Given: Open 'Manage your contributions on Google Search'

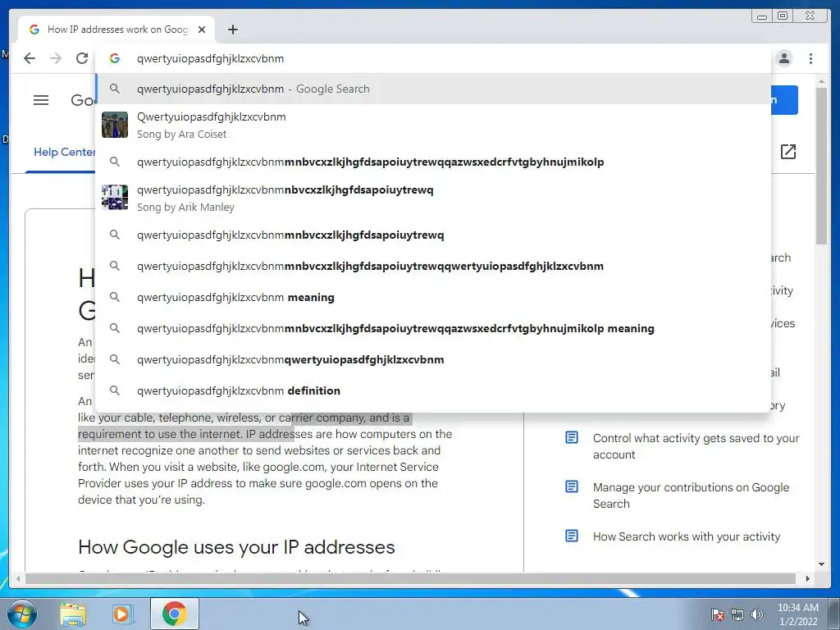Looking at the screenshot, I should [691, 495].
